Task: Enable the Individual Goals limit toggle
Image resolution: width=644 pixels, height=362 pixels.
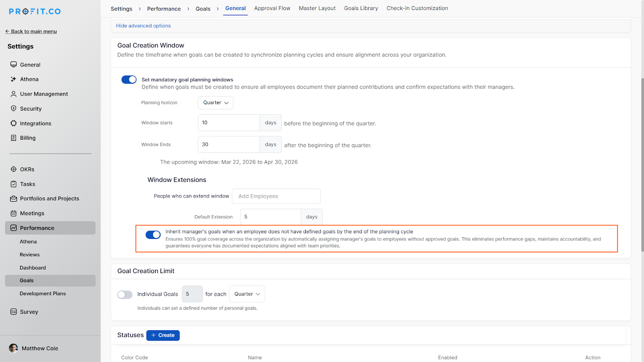Action: 125,294
